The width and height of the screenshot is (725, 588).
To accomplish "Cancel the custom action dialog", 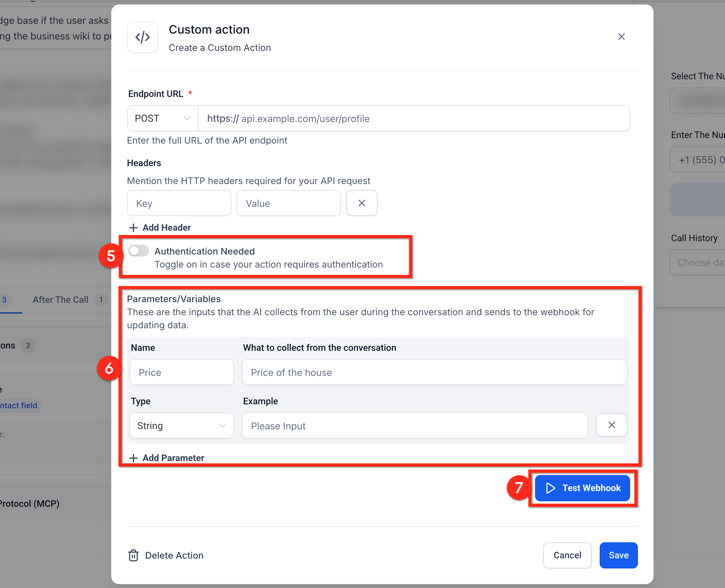I will pos(567,555).
